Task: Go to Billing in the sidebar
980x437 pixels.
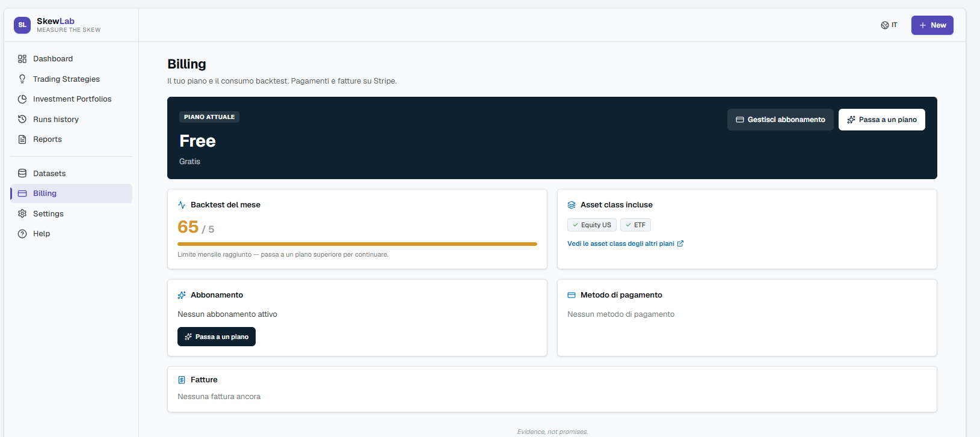Action: [72, 194]
